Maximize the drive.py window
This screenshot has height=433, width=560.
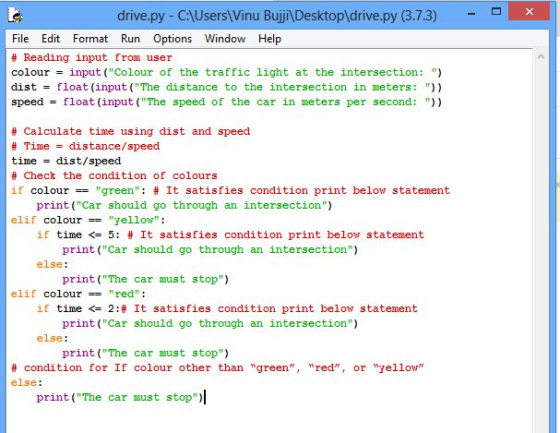pos(496,12)
